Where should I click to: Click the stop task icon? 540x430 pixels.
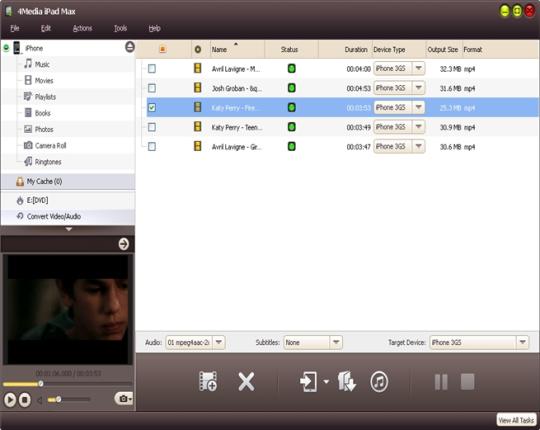[467, 381]
